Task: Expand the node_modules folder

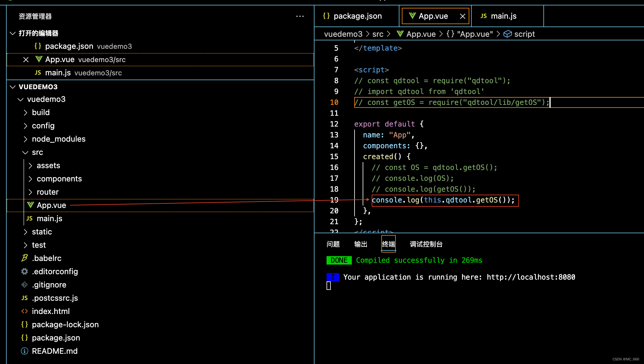Action: [x=25, y=139]
